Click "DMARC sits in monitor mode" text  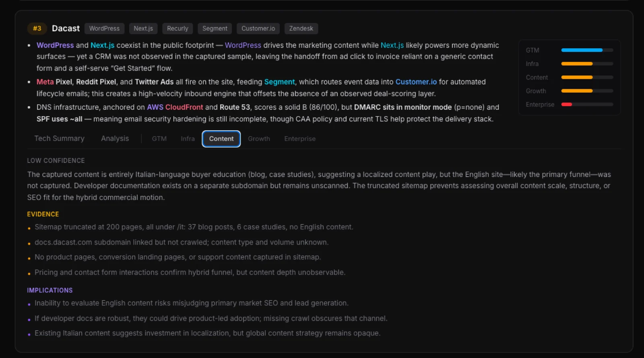tap(403, 107)
